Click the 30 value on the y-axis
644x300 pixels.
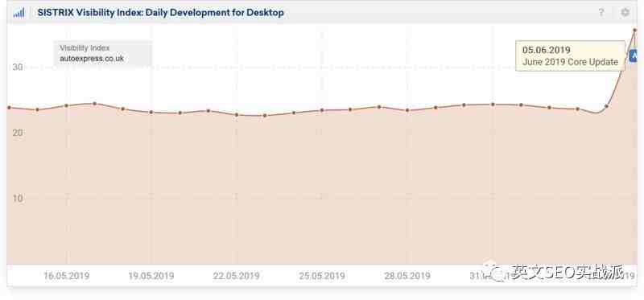click(17, 67)
